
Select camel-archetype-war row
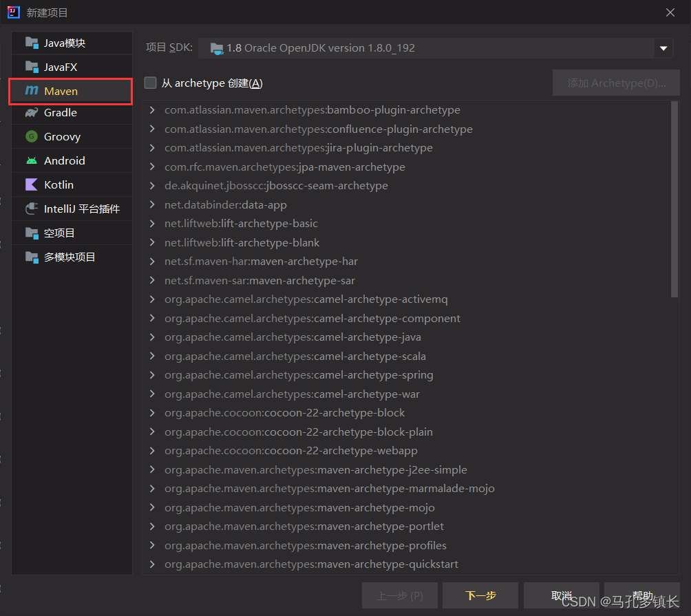coord(406,394)
